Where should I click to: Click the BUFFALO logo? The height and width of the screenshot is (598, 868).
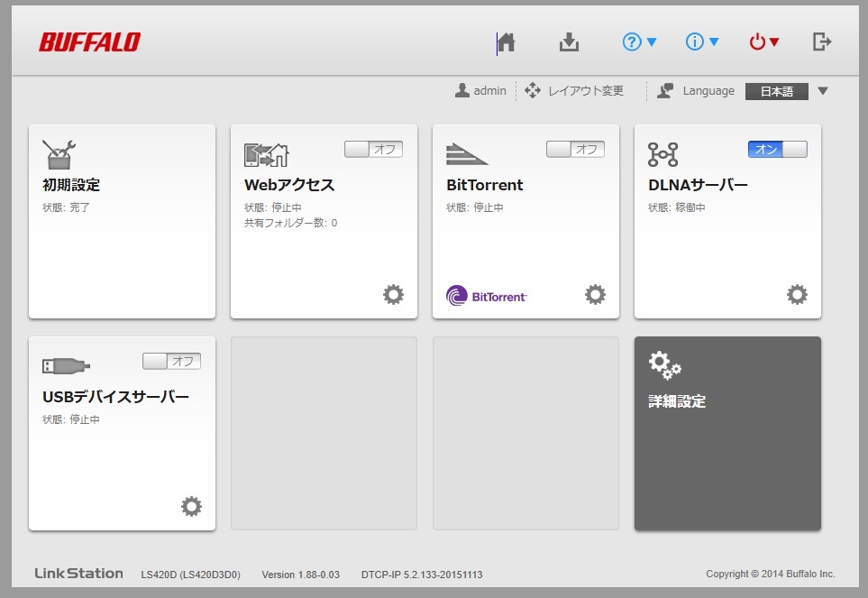tap(89, 42)
